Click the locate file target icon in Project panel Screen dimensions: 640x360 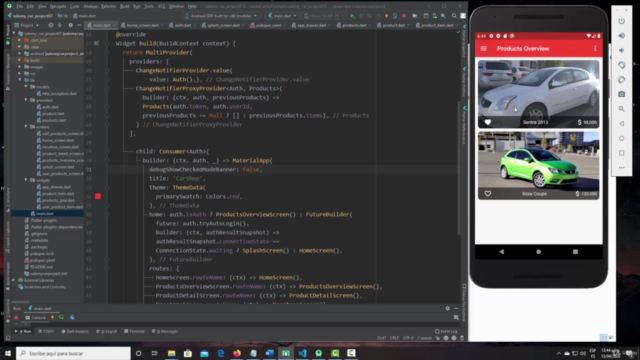51,25
